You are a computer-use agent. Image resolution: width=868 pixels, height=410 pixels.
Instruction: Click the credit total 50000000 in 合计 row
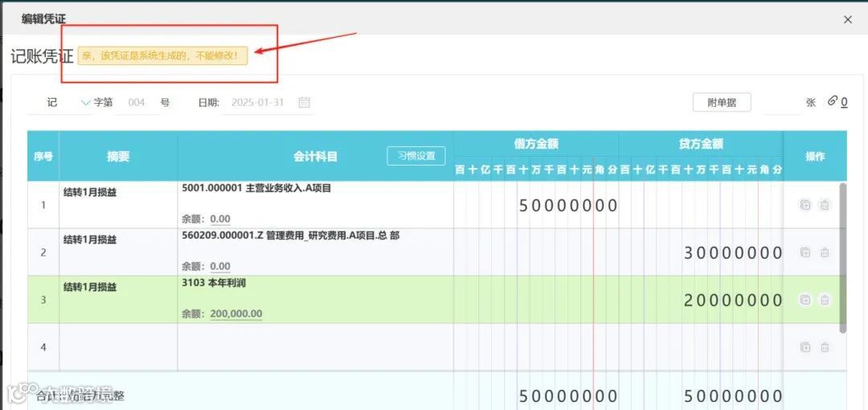pyautogui.click(x=733, y=396)
